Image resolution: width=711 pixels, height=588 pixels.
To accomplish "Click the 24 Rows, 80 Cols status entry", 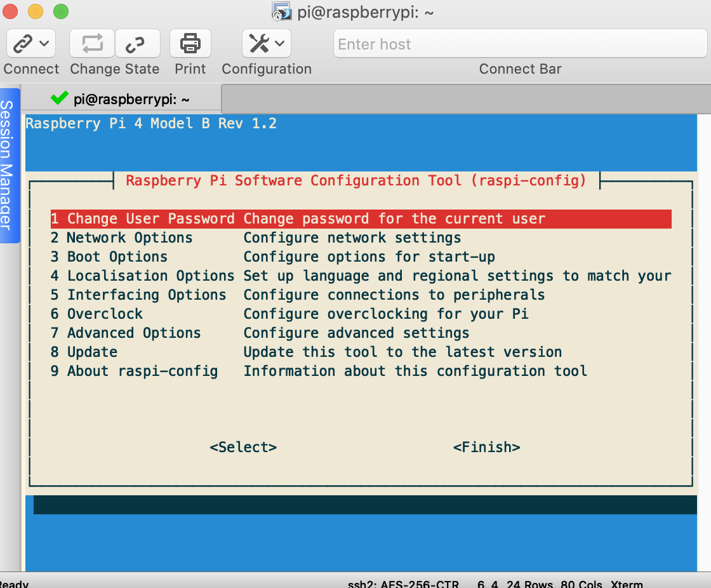I will click(554, 584).
